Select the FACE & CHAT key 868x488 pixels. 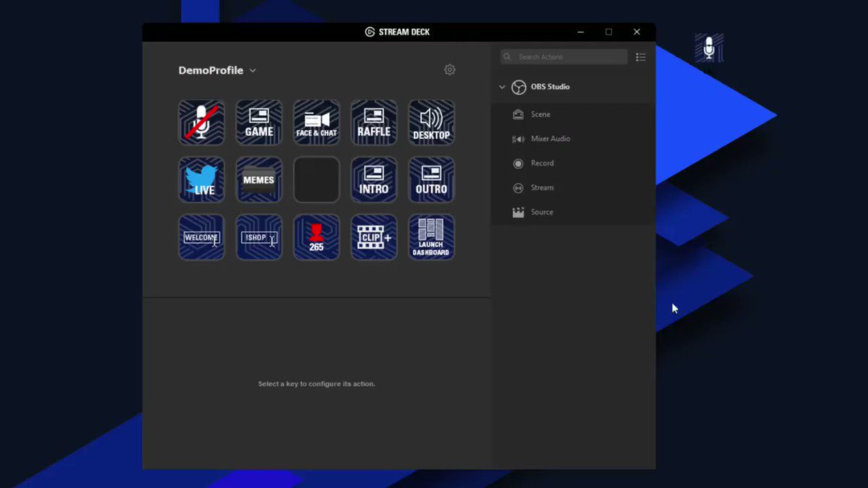[317, 122]
